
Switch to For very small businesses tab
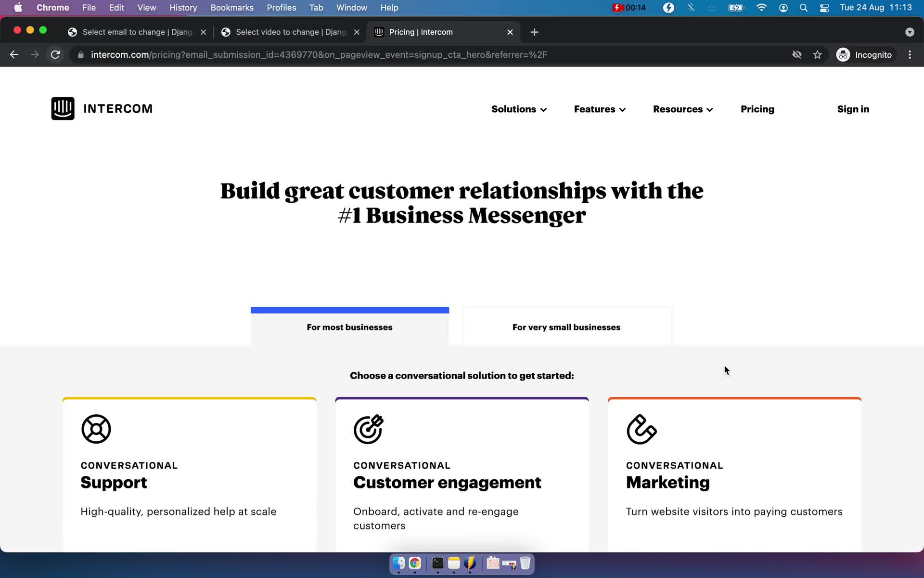coord(566,327)
